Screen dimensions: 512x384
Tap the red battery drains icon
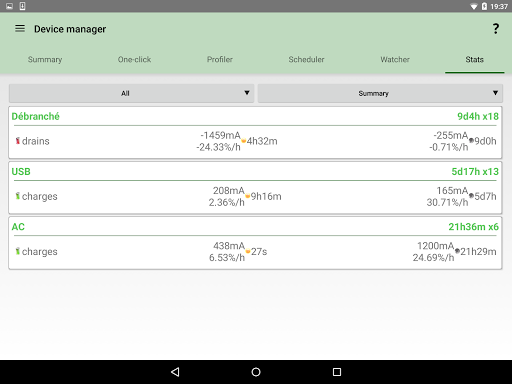[x=18, y=141]
